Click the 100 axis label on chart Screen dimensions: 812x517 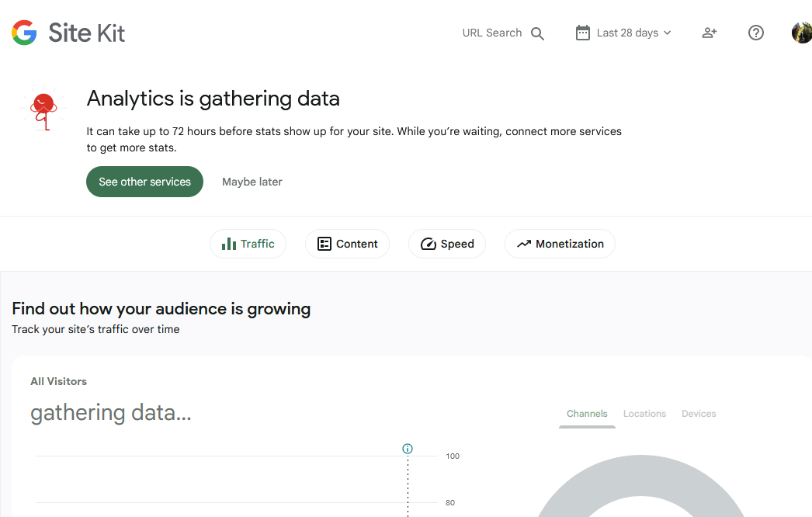click(453, 456)
